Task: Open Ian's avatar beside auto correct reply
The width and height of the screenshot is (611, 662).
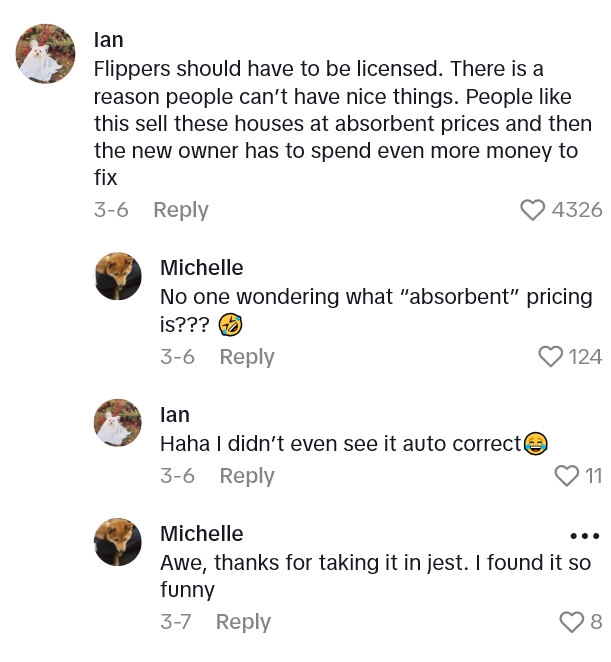Action: tap(118, 423)
